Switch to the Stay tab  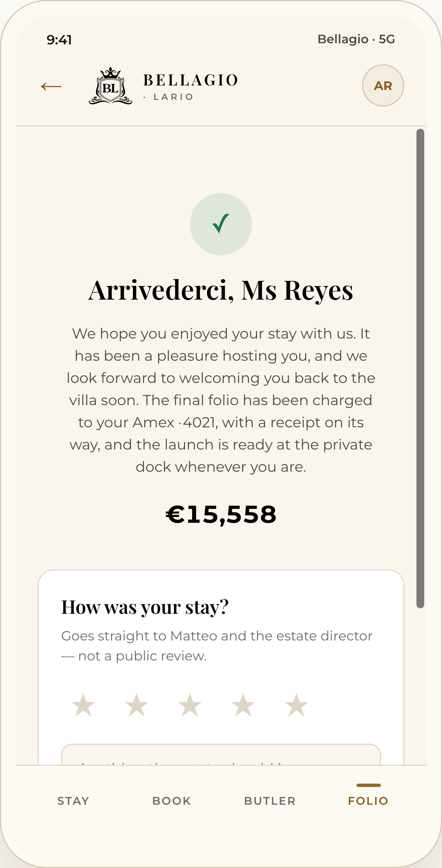point(73,801)
